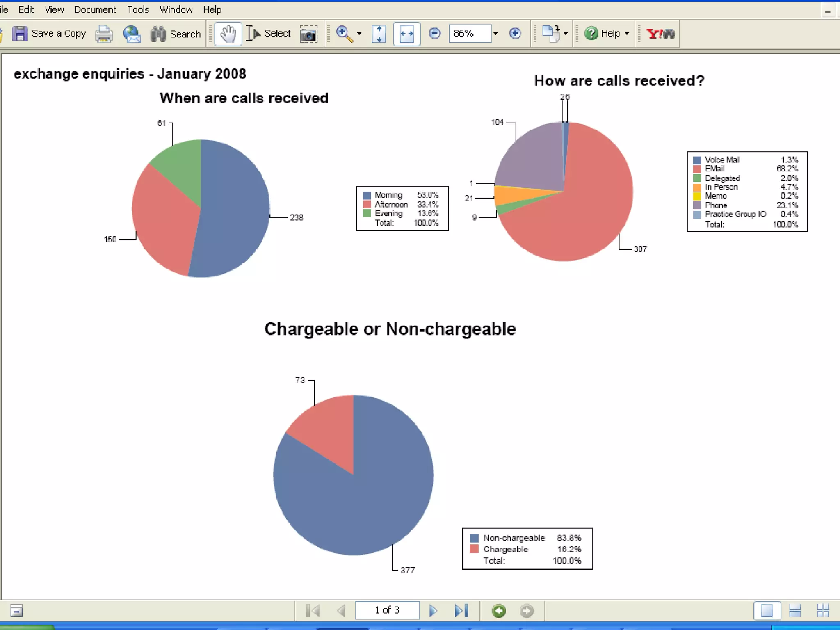Jump to the last page
This screenshot has width=840, height=630.
tap(461, 611)
